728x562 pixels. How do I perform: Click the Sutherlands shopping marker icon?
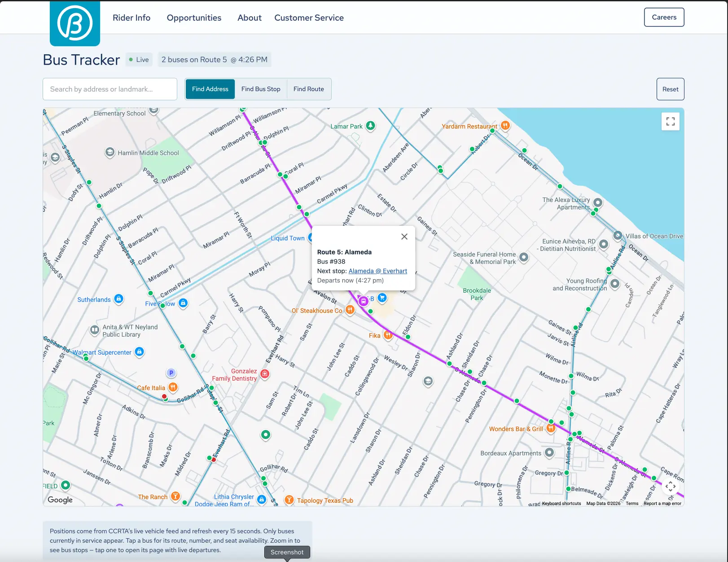click(x=118, y=299)
